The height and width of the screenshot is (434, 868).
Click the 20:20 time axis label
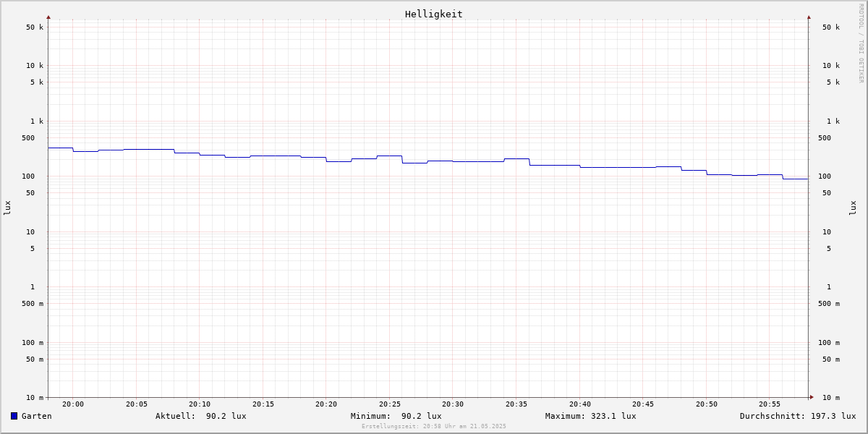tap(326, 404)
